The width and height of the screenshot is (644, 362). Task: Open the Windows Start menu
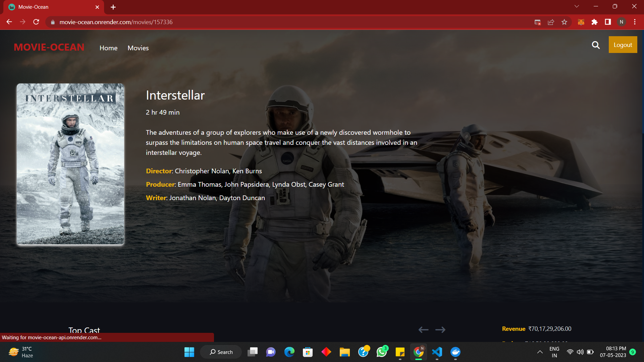tap(189, 352)
